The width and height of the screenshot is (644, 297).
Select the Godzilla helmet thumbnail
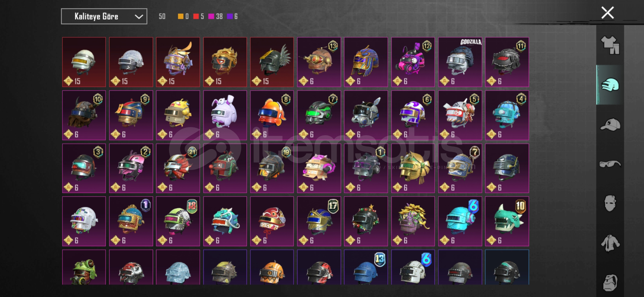pyautogui.click(x=460, y=62)
